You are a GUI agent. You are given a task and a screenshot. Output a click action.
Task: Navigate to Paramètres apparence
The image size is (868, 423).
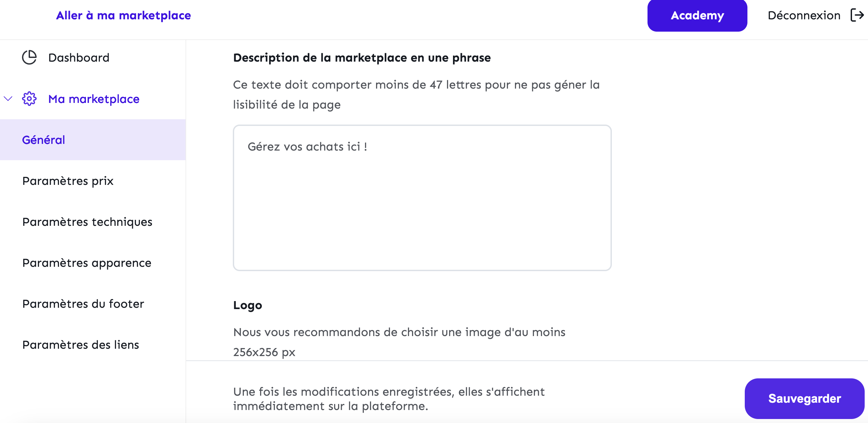coord(87,263)
